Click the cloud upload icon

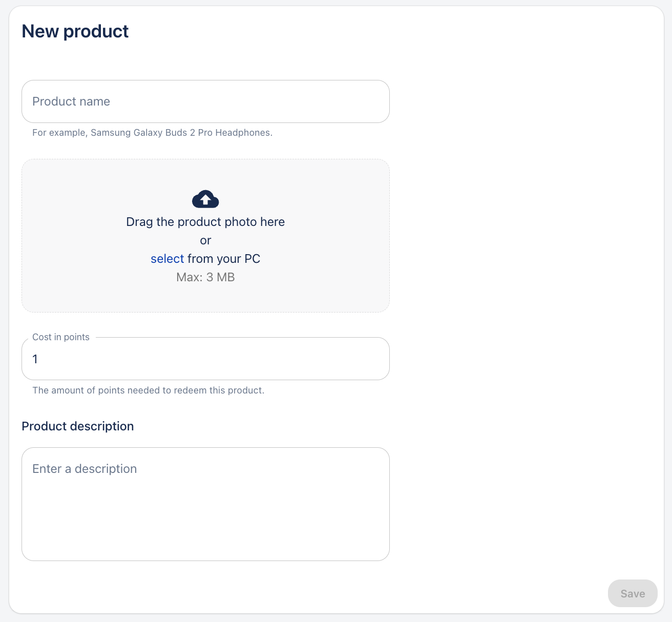pos(205,199)
